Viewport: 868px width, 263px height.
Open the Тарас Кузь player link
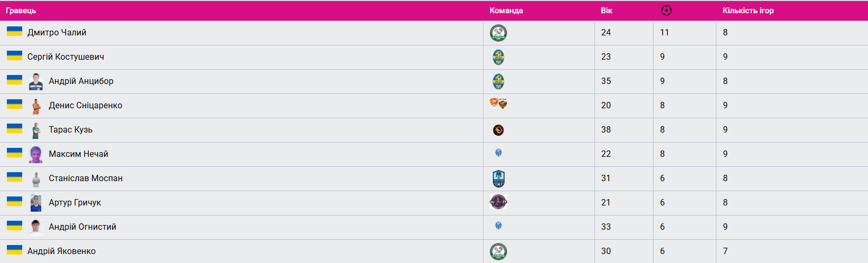pyautogui.click(x=71, y=130)
